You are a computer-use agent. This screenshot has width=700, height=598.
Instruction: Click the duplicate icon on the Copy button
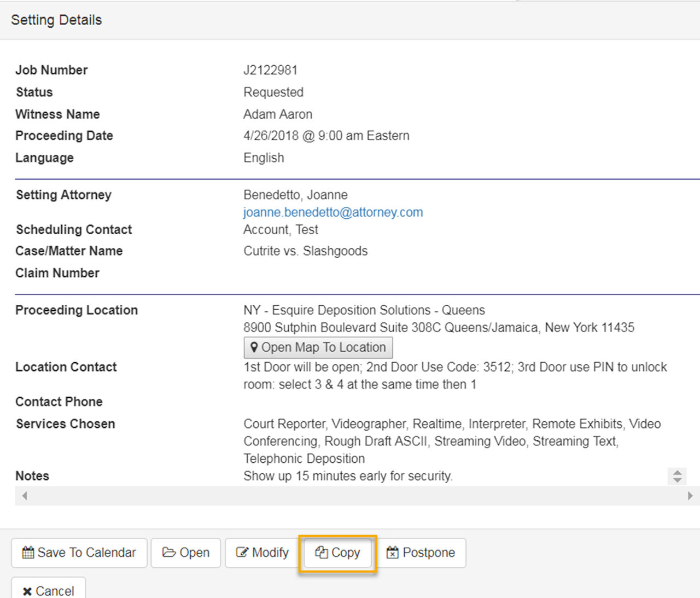(321, 553)
